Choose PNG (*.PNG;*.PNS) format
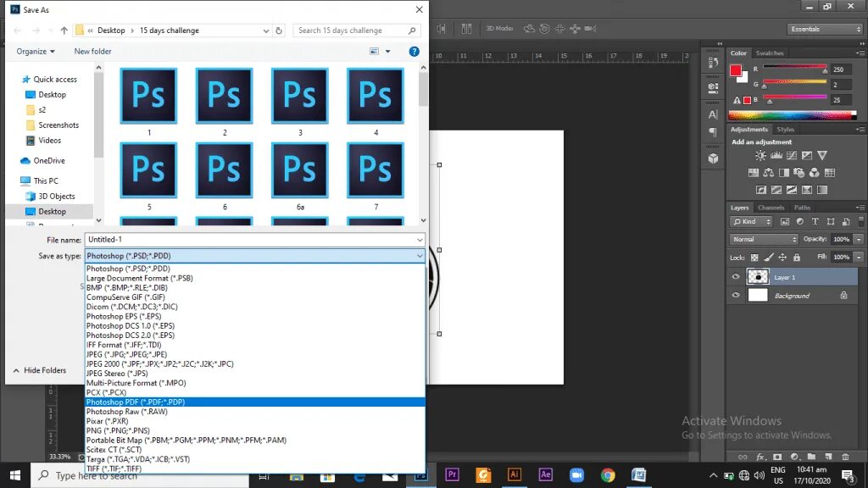Image resolution: width=868 pixels, height=488 pixels. point(254,430)
